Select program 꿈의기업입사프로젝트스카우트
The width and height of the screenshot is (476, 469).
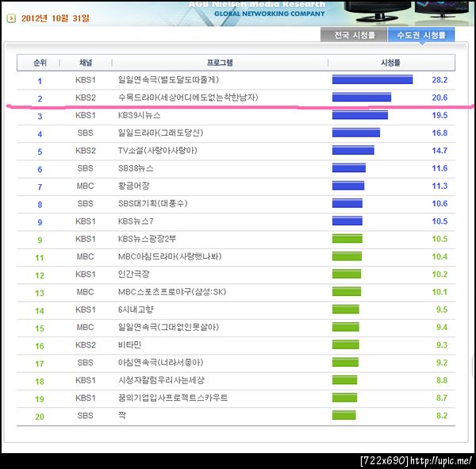(x=173, y=398)
